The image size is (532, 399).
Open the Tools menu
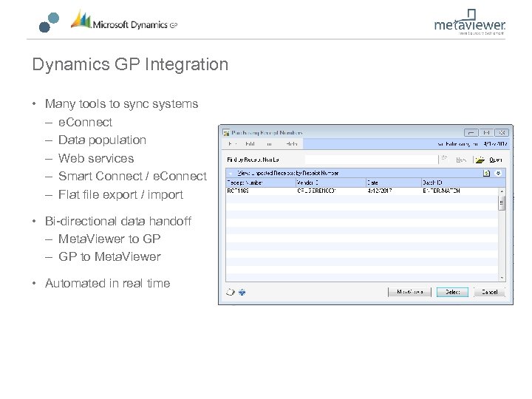(269, 144)
